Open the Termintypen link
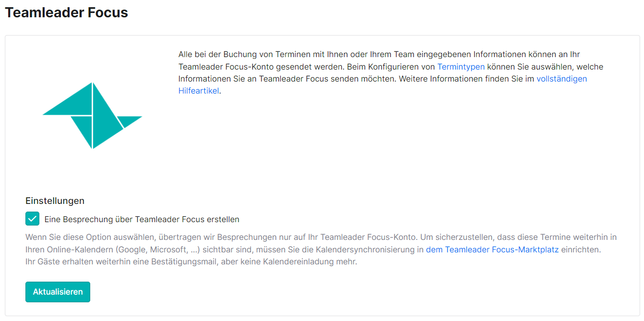 pos(461,67)
